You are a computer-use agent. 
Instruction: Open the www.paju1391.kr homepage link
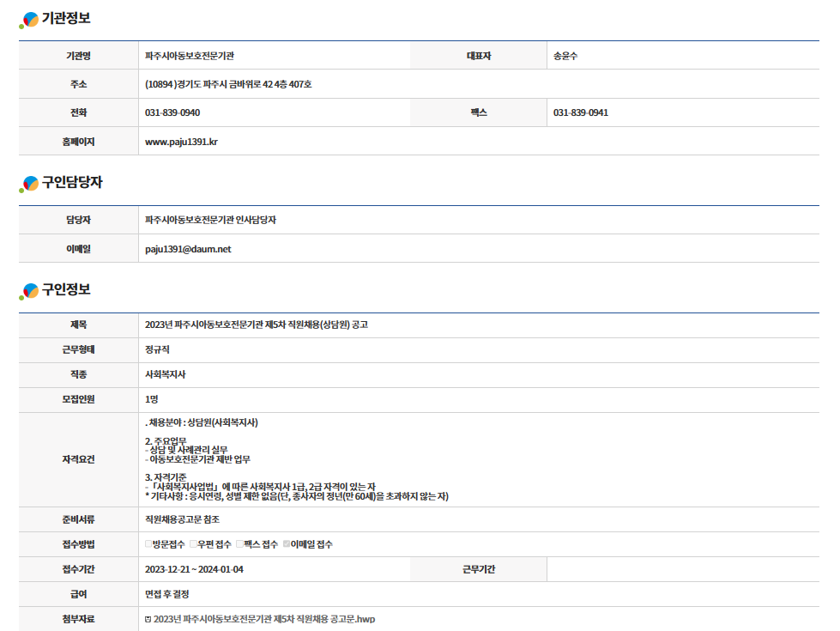click(181, 142)
